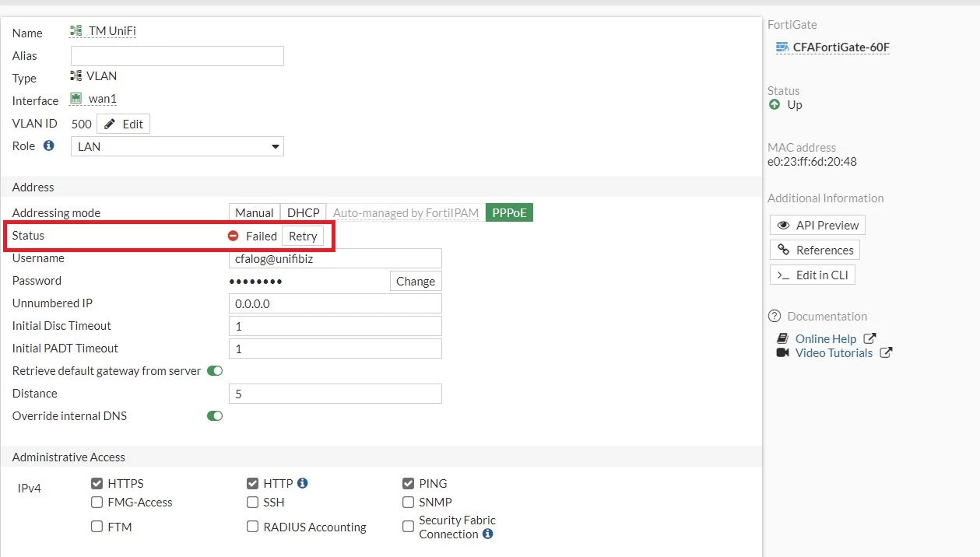
Task: Uncheck the HTTPS access checkbox
Action: 97,483
